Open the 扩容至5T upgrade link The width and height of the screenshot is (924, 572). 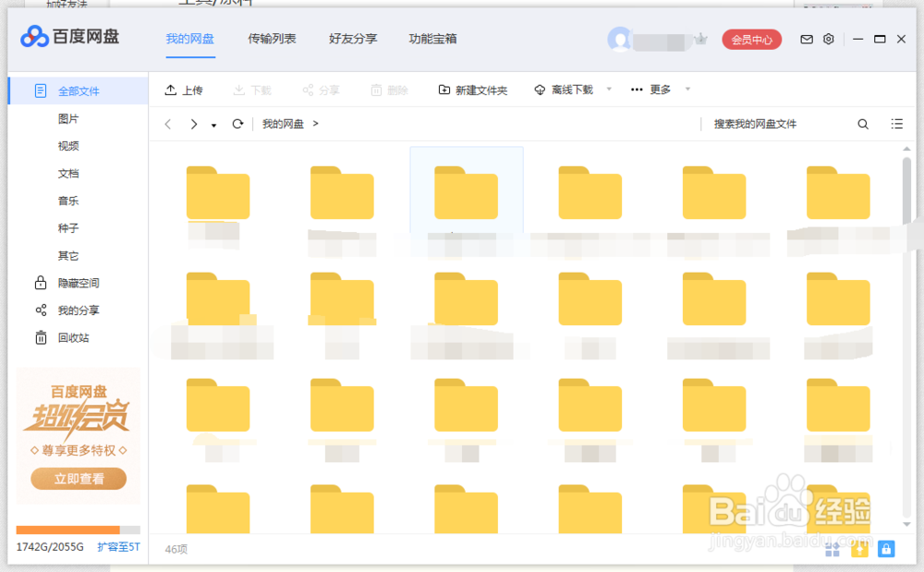point(120,547)
